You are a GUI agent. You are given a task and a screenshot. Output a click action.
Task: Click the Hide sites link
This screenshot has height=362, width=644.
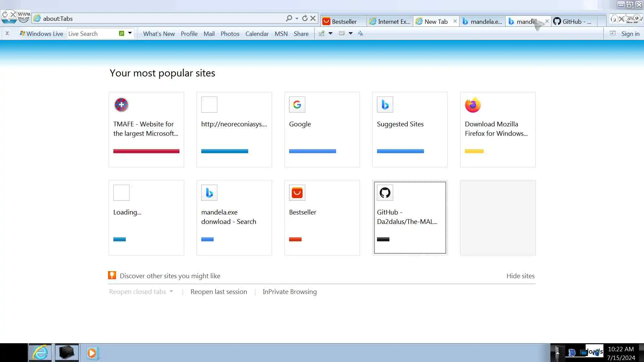coord(520,276)
